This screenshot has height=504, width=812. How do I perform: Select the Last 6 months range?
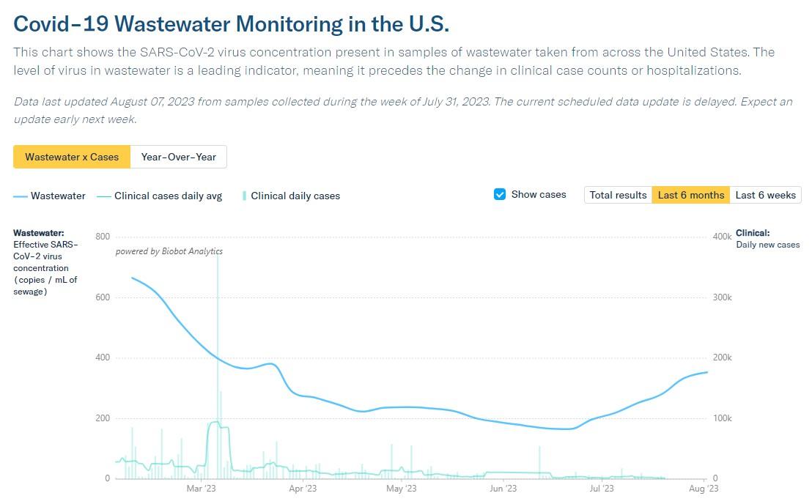point(691,195)
